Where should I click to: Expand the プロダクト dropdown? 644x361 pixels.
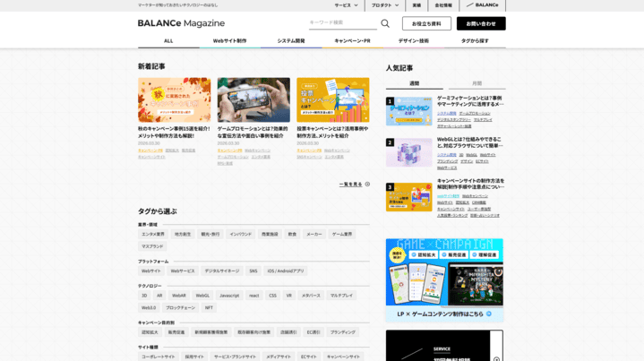(x=385, y=5)
